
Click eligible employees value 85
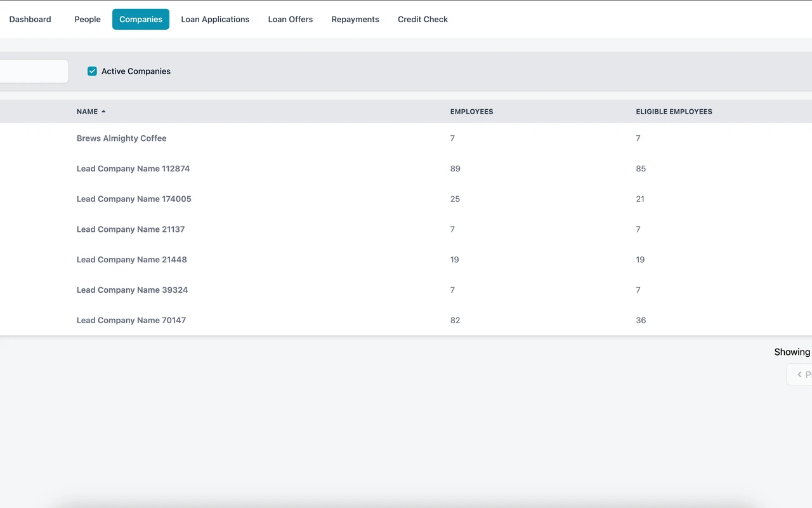point(641,169)
